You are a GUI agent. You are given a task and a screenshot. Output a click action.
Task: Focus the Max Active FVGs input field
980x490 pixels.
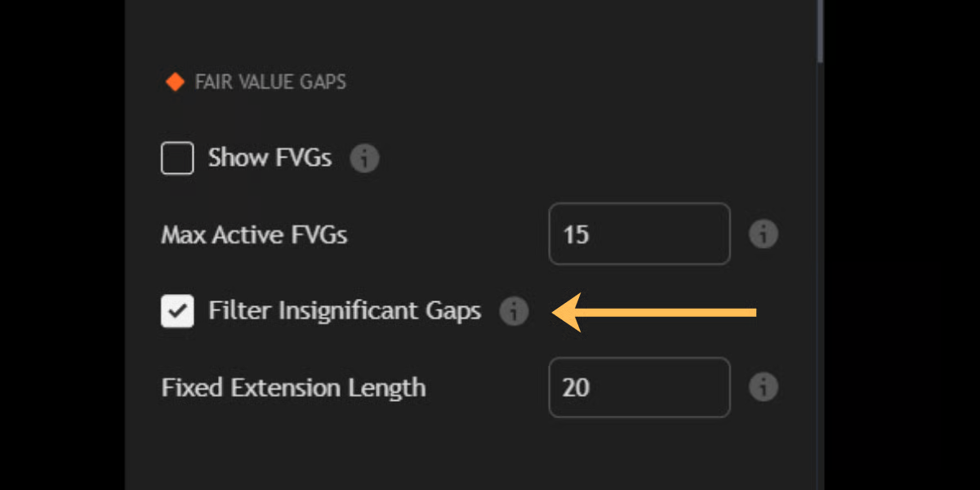639,235
